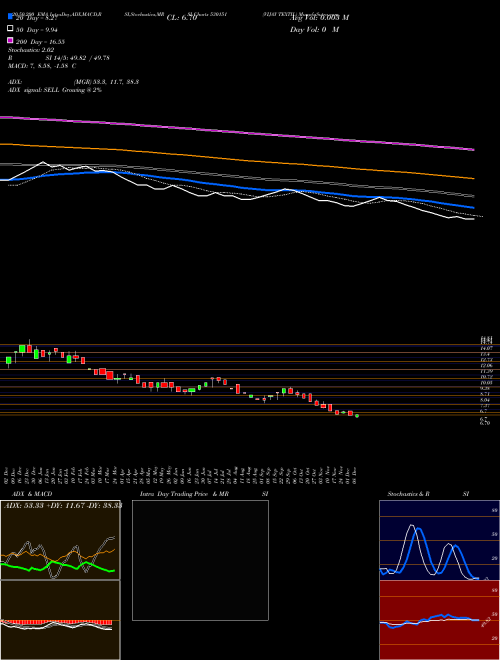Click the 10.03 price axis label
This screenshot has width=500, height=660.
[487, 383]
